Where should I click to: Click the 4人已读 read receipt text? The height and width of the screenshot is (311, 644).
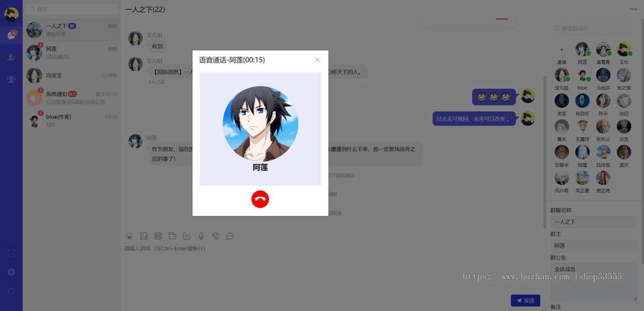(157, 82)
